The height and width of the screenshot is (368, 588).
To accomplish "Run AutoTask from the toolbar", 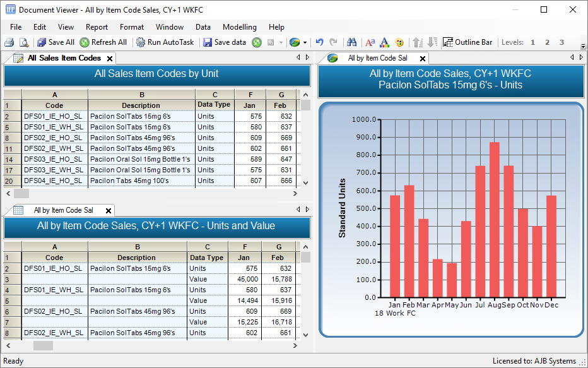I will coord(165,42).
